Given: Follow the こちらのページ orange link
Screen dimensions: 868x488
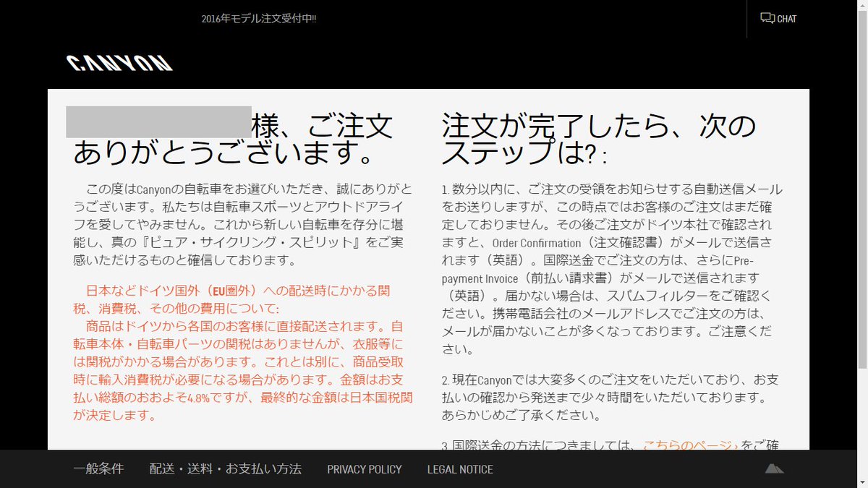Looking at the screenshot, I should (x=690, y=444).
